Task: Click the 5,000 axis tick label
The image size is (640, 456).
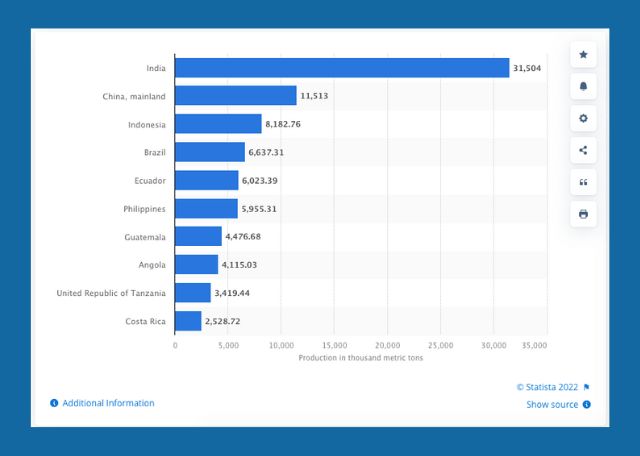Action: pyautogui.click(x=228, y=345)
